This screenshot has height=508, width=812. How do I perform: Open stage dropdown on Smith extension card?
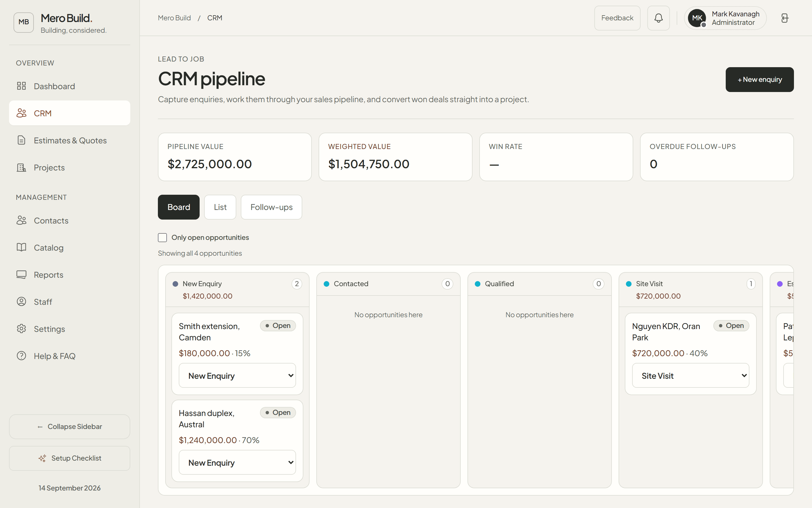pyautogui.click(x=237, y=375)
